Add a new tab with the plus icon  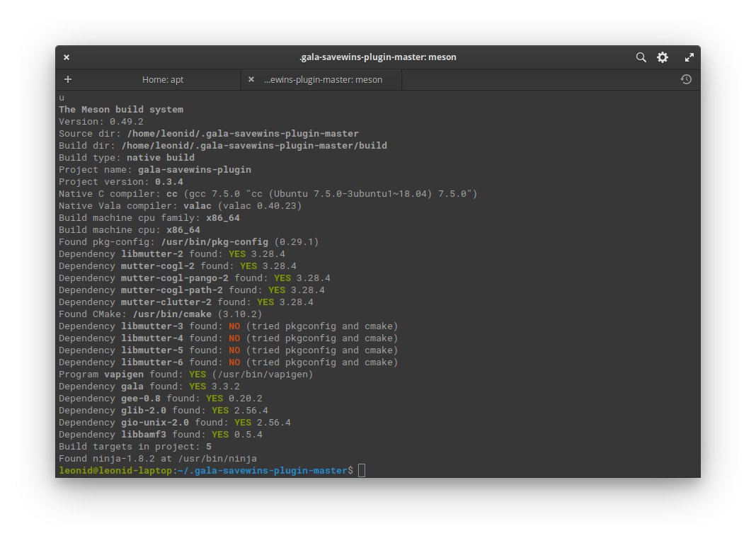point(68,79)
